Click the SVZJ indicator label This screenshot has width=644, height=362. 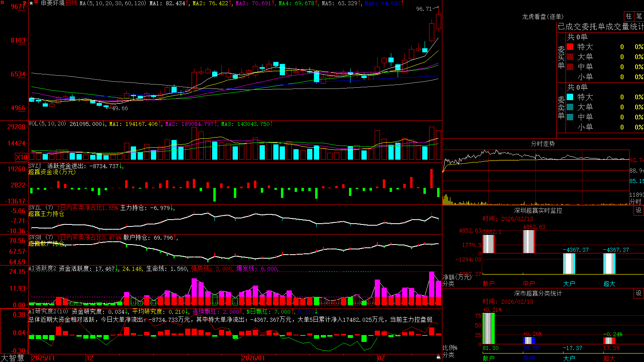click(35, 166)
